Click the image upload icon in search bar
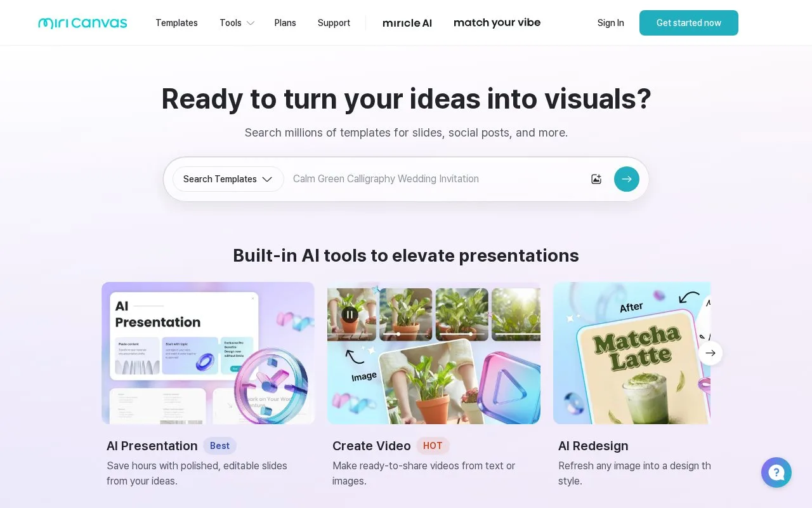This screenshot has height=508, width=812. (596, 179)
